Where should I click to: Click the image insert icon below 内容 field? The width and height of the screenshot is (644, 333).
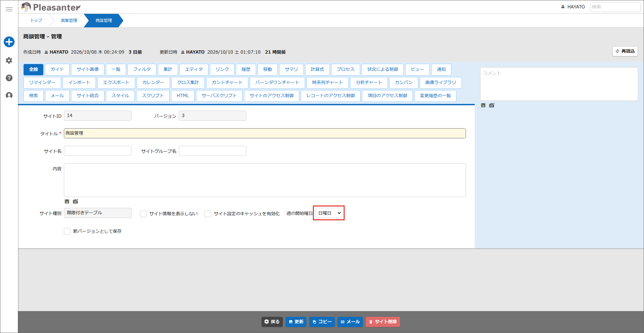click(x=67, y=201)
